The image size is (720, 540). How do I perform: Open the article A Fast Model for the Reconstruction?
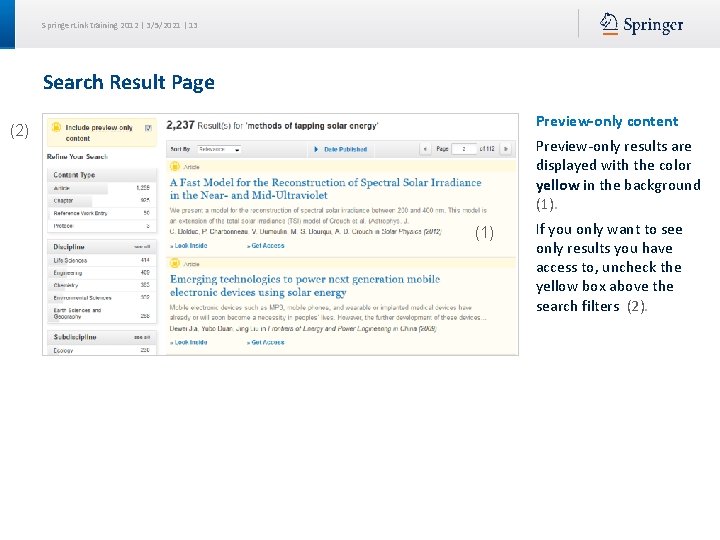click(x=326, y=189)
